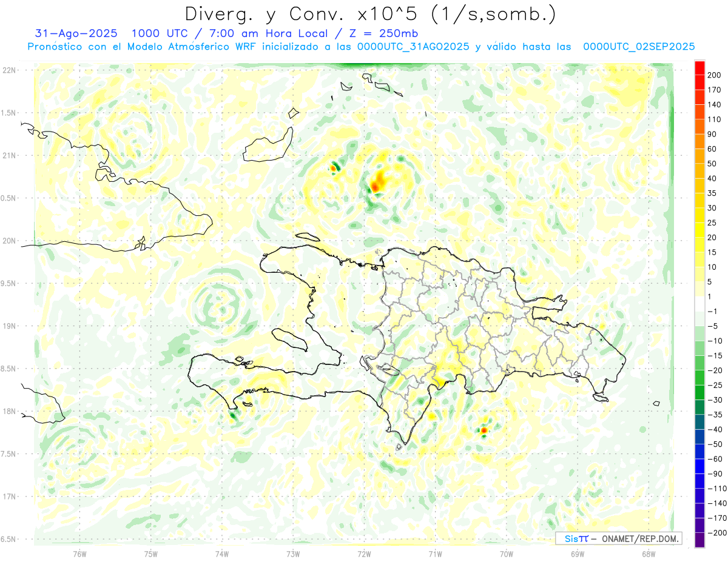Click the "71W" longitude label
This screenshot has width=728, height=562.
click(435, 554)
